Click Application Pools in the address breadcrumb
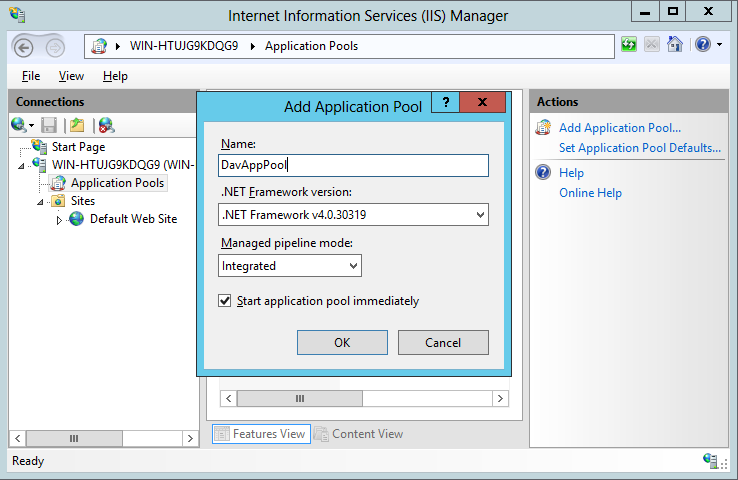The width and height of the screenshot is (738, 480). click(311, 46)
